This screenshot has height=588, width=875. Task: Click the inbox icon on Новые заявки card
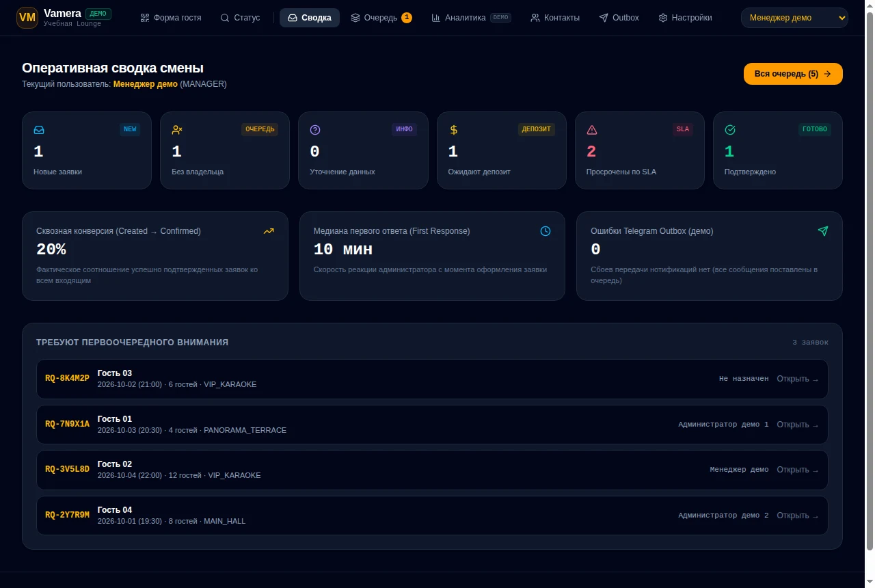(39, 130)
